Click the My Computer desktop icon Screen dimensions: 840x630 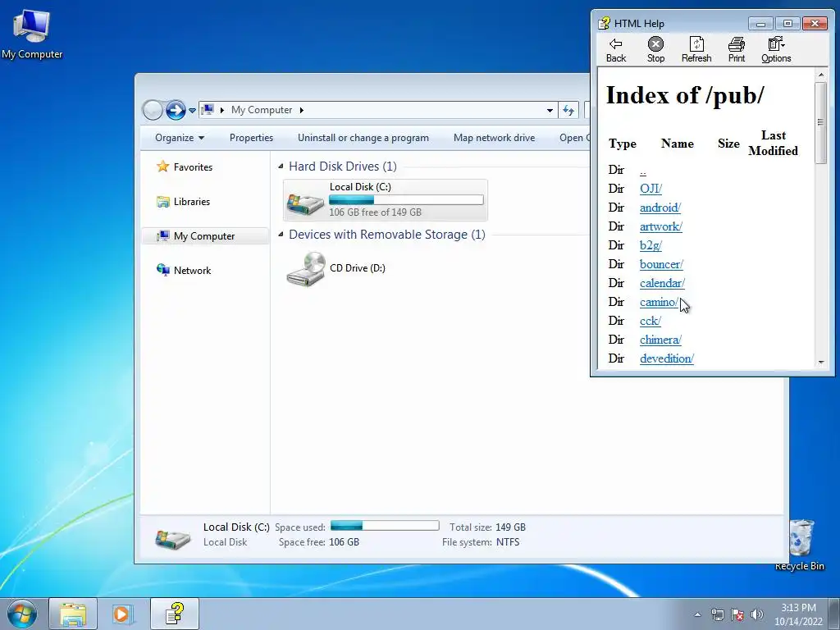[32, 34]
